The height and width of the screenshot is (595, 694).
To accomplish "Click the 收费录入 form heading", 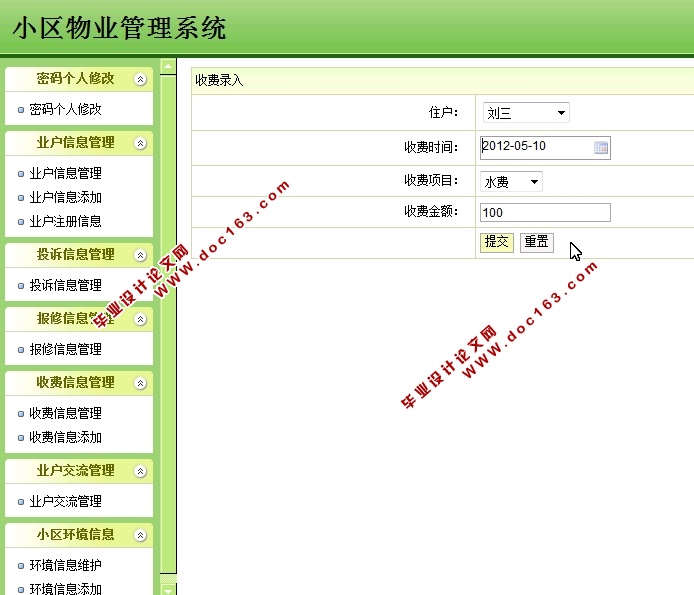I will [219, 81].
